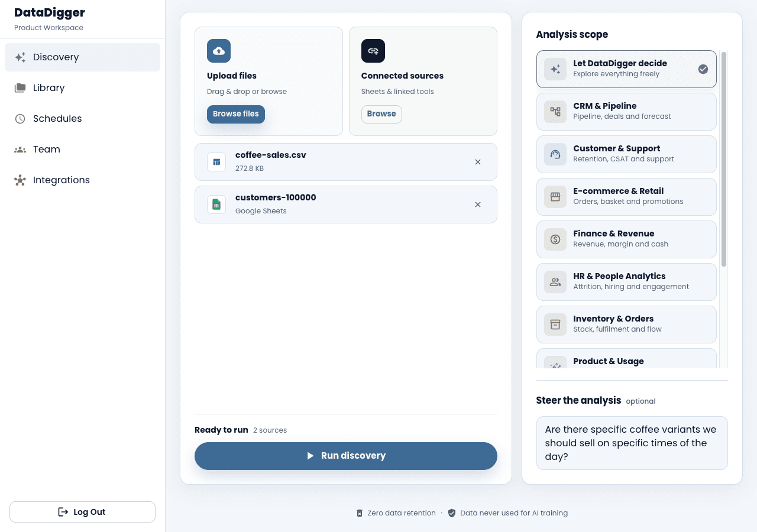Click the HR & People Analytics people icon

(555, 282)
